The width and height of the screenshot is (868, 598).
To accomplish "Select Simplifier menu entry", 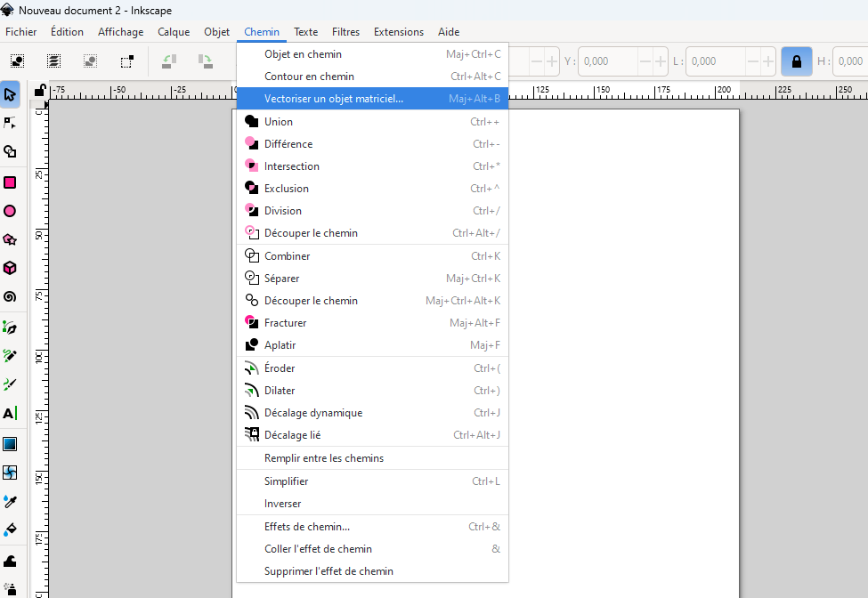I will pyautogui.click(x=286, y=481).
